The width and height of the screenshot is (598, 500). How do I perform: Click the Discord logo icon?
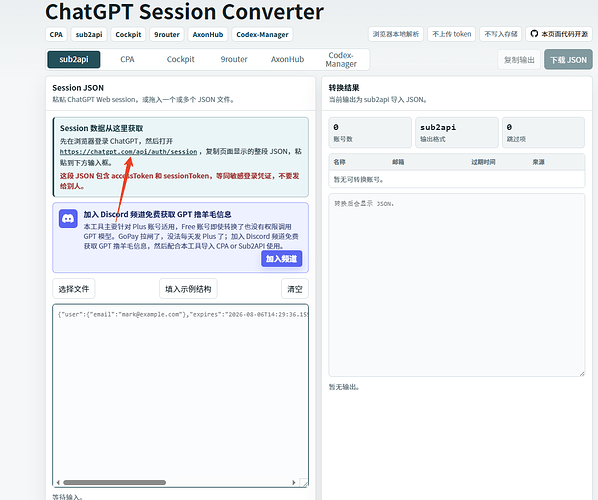tap(68, 219)
